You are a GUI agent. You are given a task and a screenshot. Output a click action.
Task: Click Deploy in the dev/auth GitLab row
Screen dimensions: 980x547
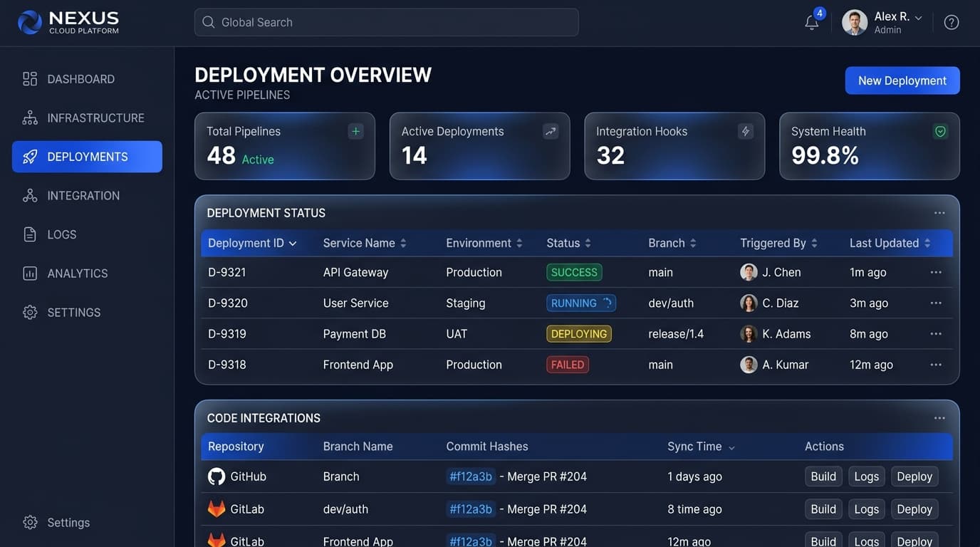pos(914,509)
